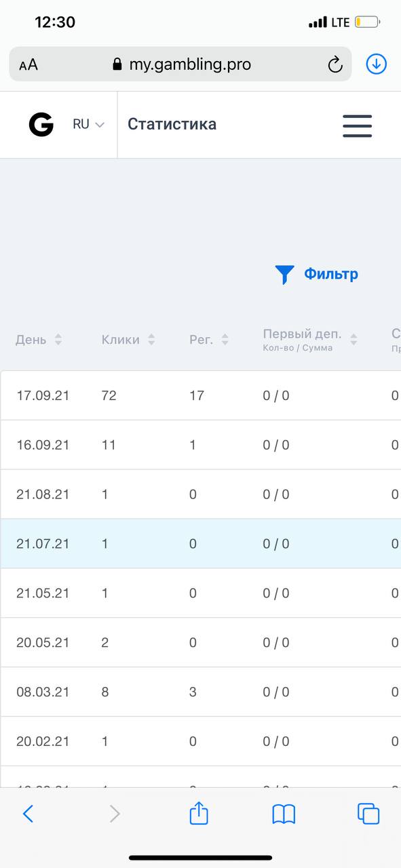Click the Рег. column header
Screen dimensions: 401x868
[201, 340]
